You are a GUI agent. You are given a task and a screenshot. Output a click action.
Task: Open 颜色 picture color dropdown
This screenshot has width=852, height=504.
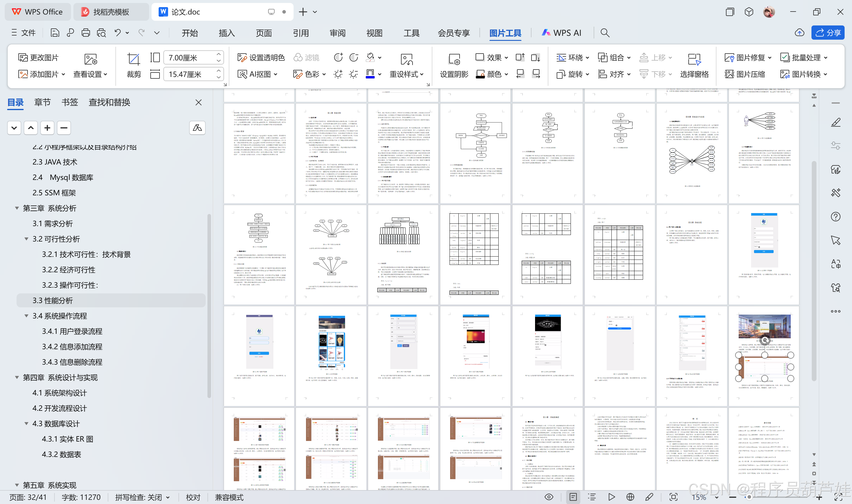[492, 74]
